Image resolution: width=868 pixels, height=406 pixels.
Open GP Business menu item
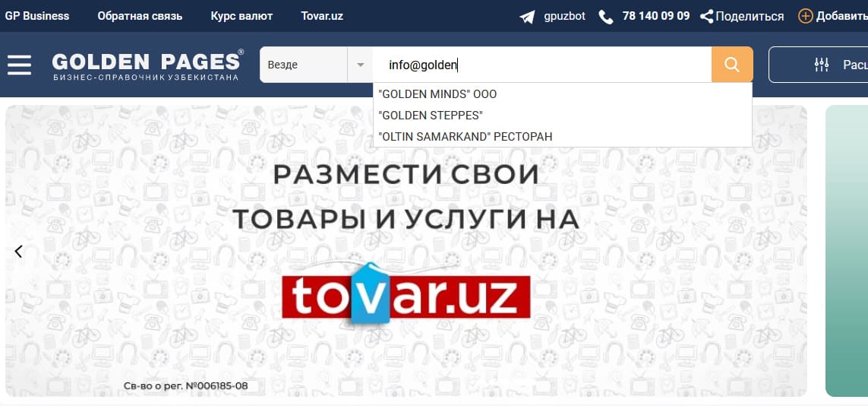click(37, 16)
